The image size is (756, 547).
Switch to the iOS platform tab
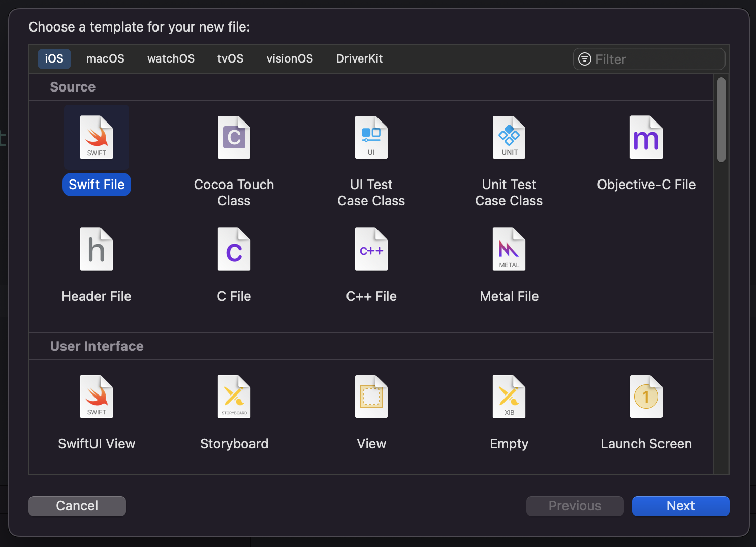tap(54, 58)
